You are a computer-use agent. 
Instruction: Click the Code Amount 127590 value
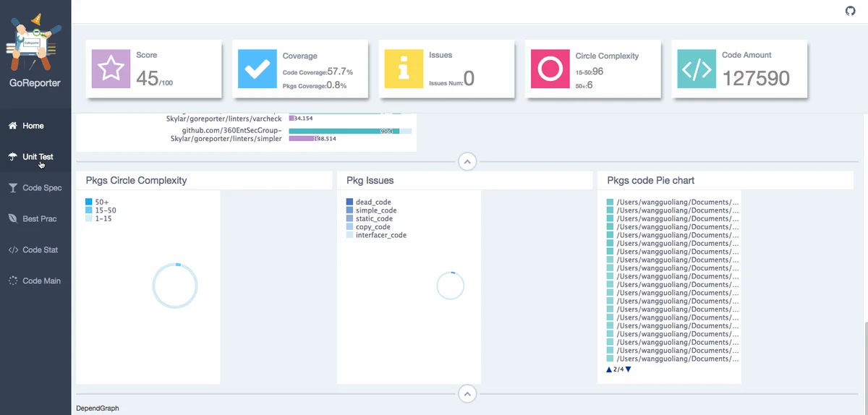coord(756,78)
